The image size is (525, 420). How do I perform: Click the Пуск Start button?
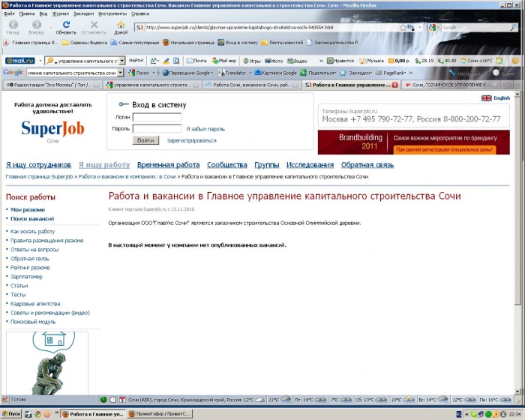pos(11,414)
